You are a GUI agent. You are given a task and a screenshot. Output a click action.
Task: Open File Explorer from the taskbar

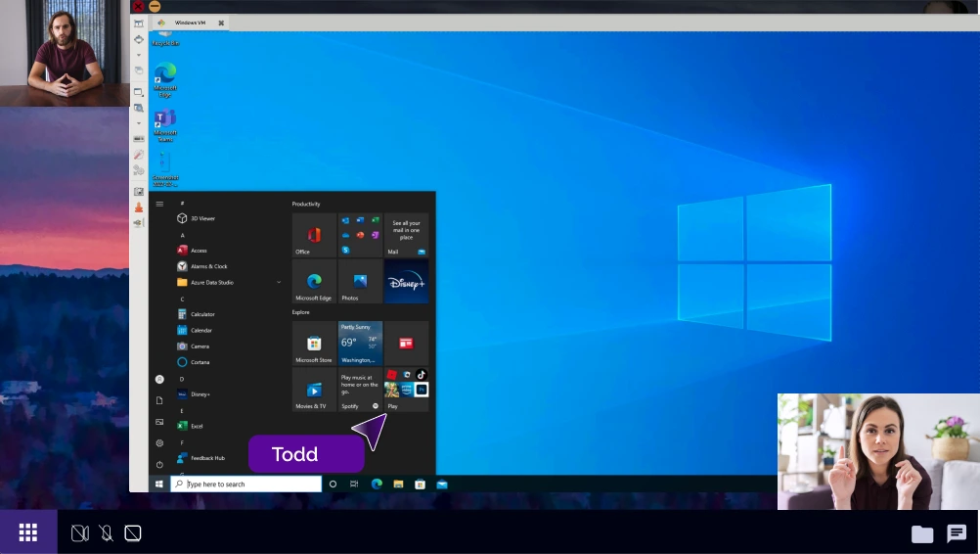398,484
